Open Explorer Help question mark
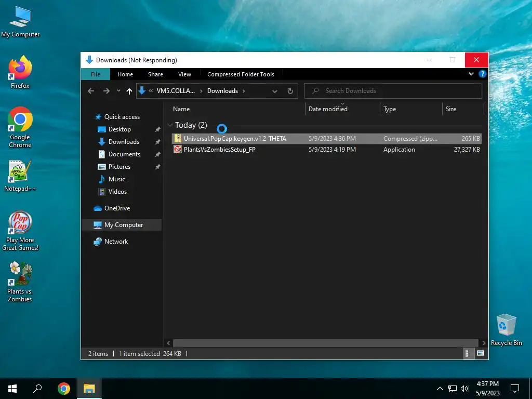Screen dimensions: 532x399 (x=482, y=74)
